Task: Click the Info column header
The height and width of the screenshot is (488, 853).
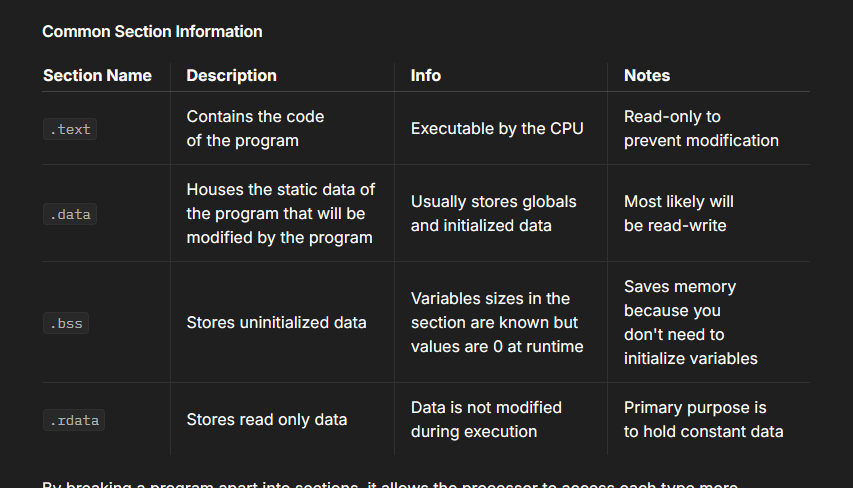Action: pos(426,76)
